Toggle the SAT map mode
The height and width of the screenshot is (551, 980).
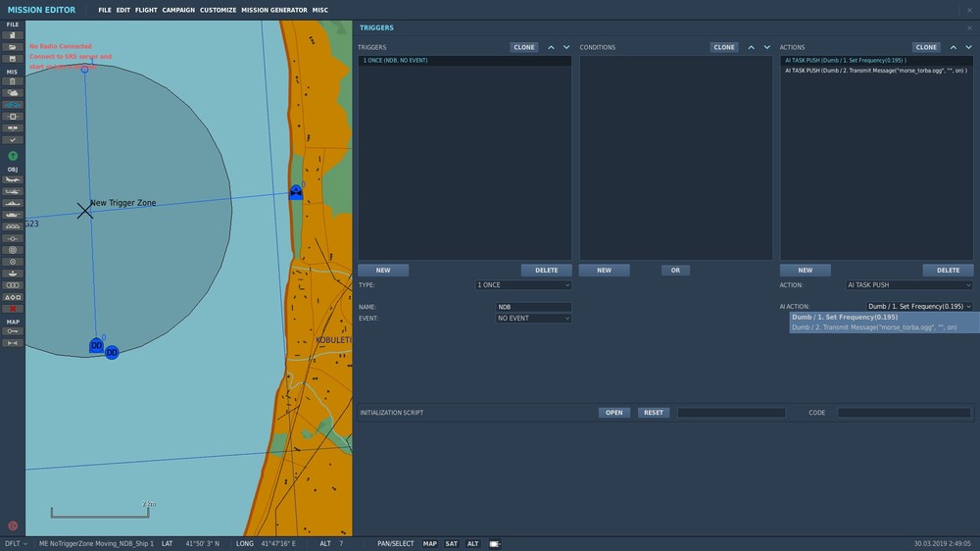(451, 543)
